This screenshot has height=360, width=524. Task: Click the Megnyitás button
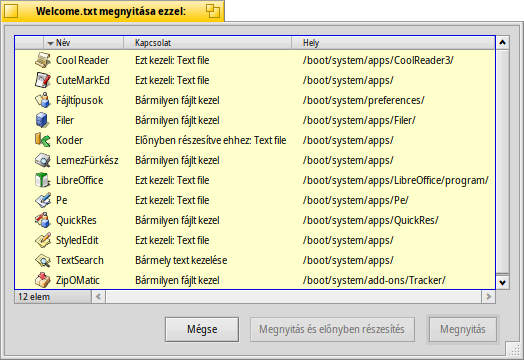(x=463, y=329)
